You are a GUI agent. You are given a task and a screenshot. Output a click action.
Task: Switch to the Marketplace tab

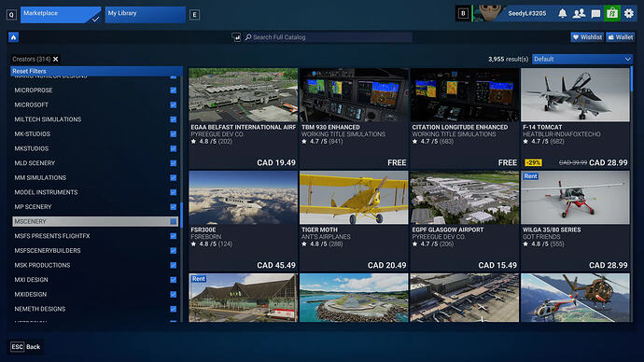61,14
